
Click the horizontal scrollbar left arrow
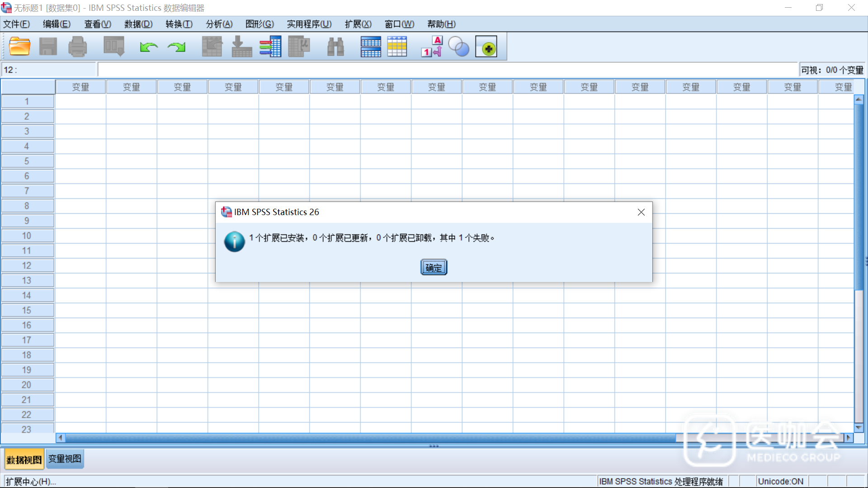[60, 437]
